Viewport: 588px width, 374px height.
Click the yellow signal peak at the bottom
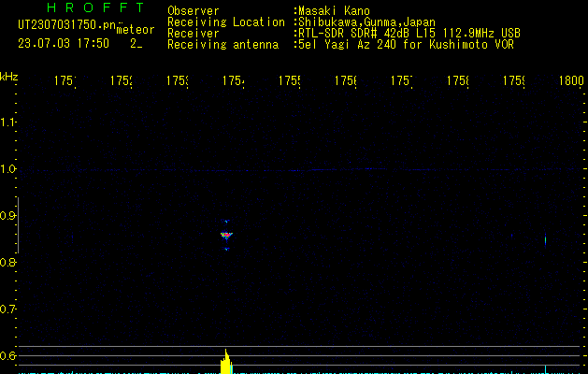click(x=225, y=361)
